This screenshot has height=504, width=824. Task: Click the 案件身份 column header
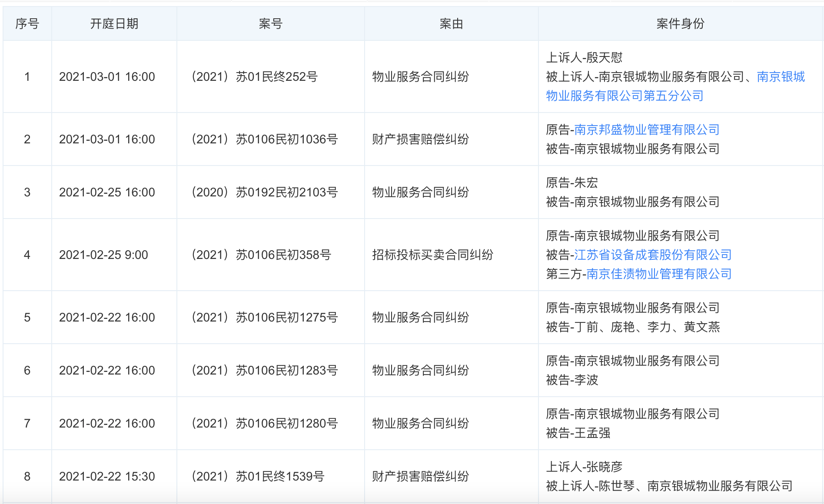point(681,23)
